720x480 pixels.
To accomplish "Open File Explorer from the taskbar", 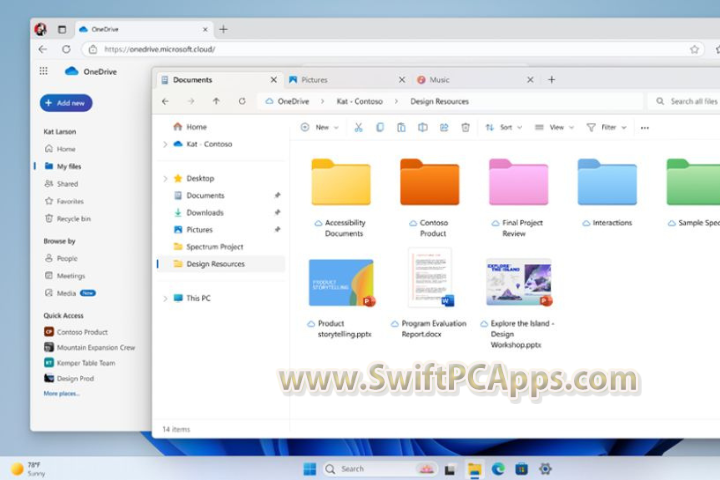I will point(474,469).
